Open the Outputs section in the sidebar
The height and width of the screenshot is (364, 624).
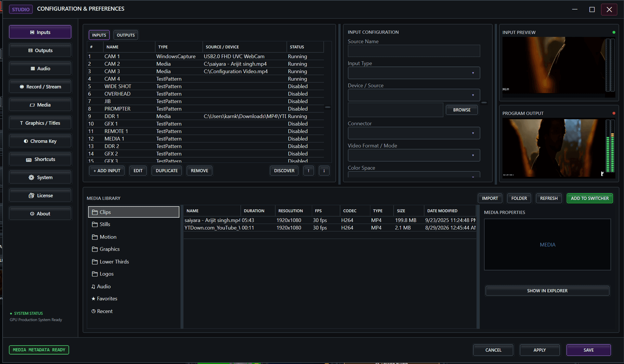click(x=40, y=50)
